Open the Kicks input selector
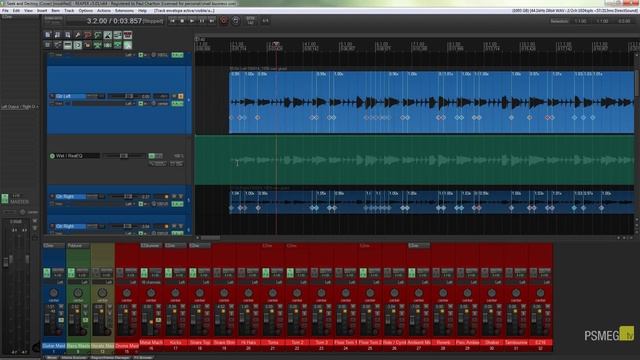Image resolution: width=640 pixels, height=360 pixels. pos(176,282)
